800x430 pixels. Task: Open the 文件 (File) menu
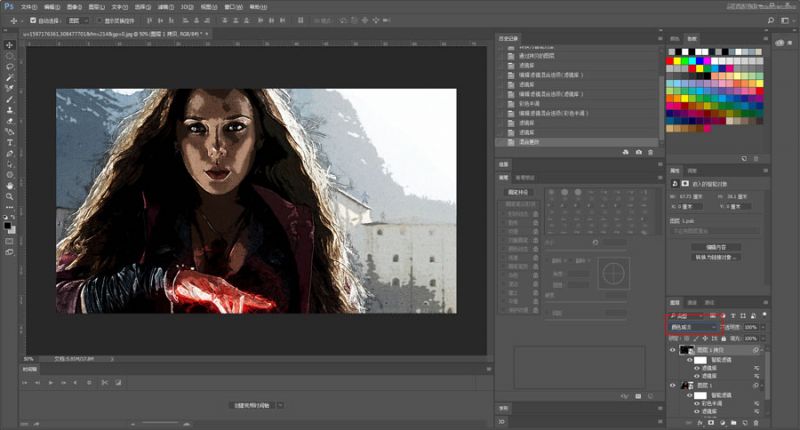pyautogui.click(x=27, y=5)
